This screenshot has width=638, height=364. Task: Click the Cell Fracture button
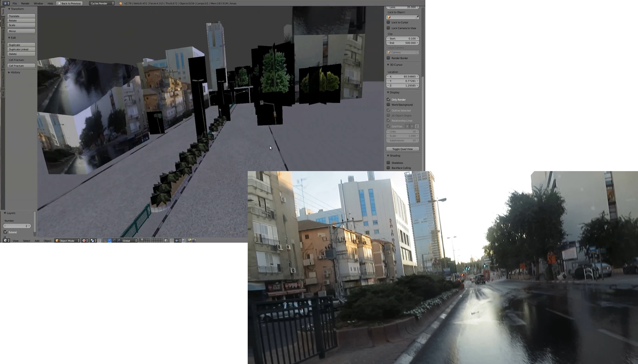pos(21,66)
